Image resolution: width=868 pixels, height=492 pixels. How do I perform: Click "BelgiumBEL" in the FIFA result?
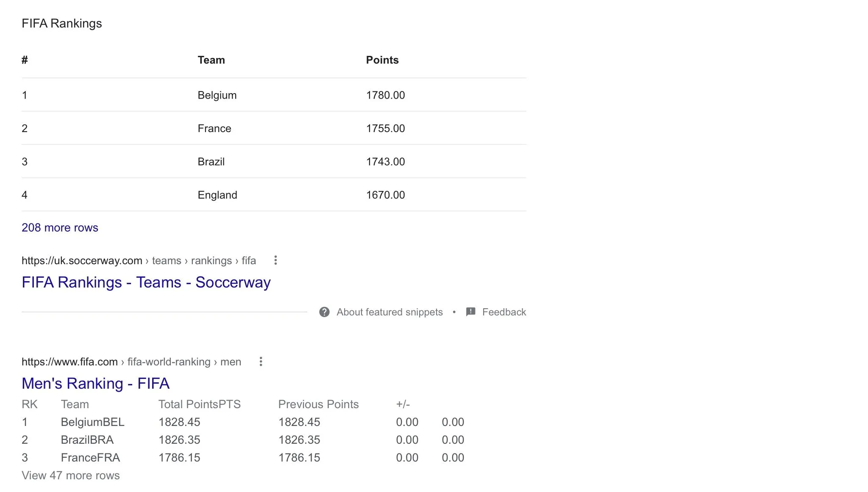92,422
